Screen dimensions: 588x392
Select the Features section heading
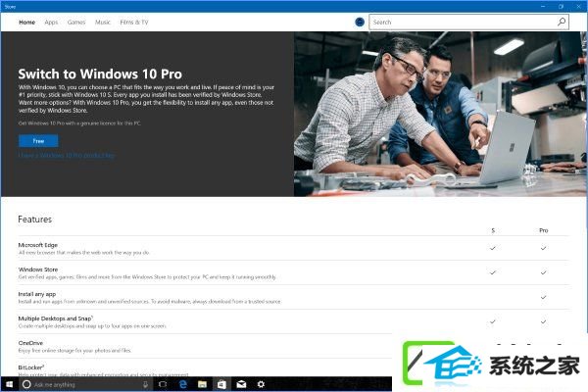35,220
